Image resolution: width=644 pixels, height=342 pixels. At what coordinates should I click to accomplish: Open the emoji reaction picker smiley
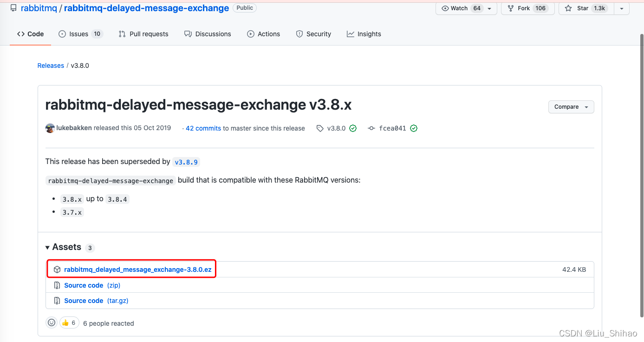point(52,322)
